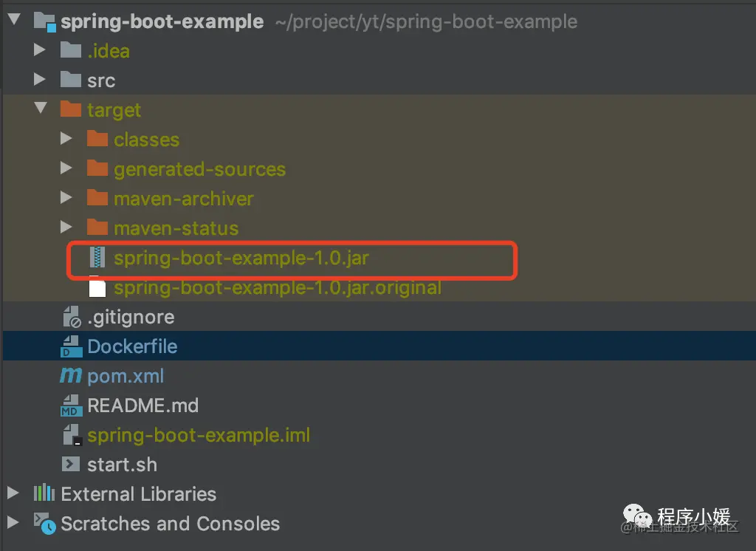
Task: Collapse the spring-boot-example project root arrow
Action: [15, 20]
